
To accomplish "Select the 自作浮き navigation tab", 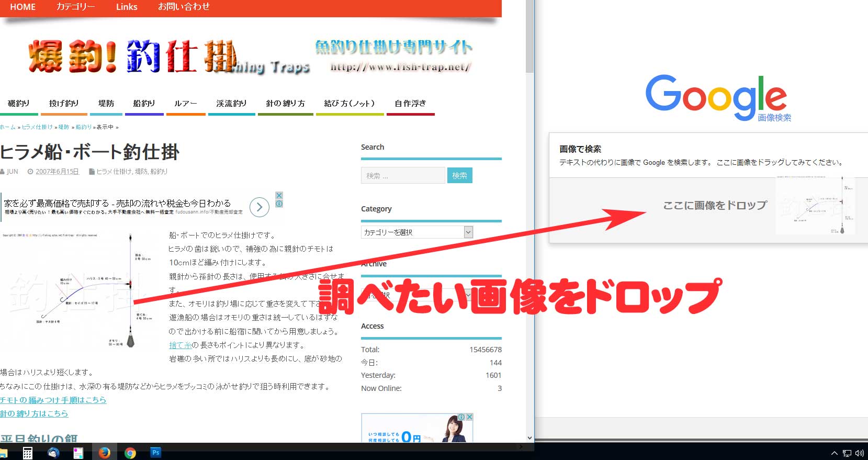I will click(x=411, y=104).
